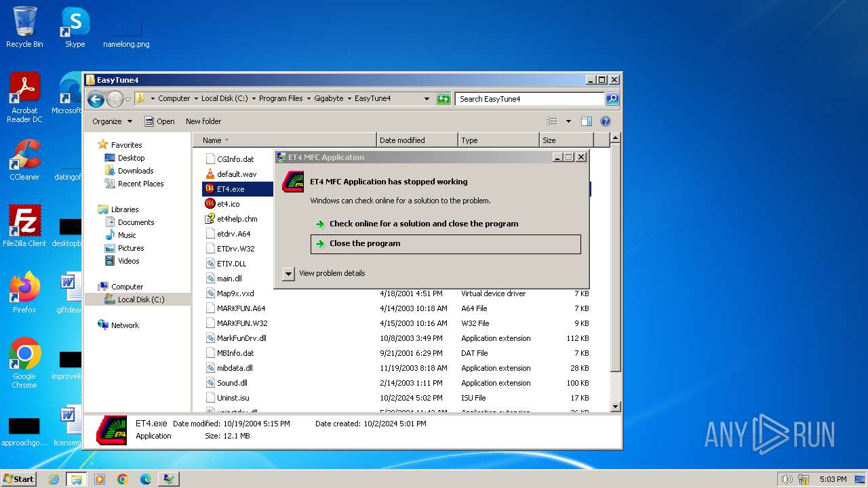The height and width of the screenshot is (488, 868).
Task: Open Chrome from the taskbar
Action: pyautogui.click(x=123, y=479)
